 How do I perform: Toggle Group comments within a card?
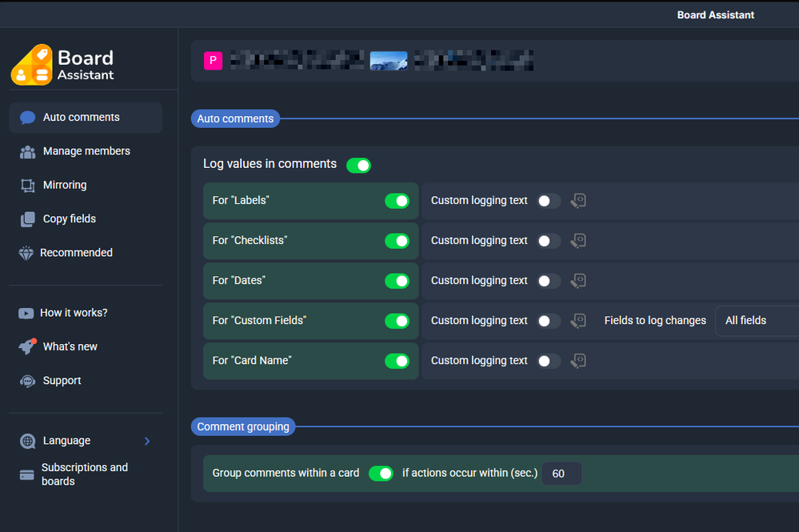tap(381, 474)
